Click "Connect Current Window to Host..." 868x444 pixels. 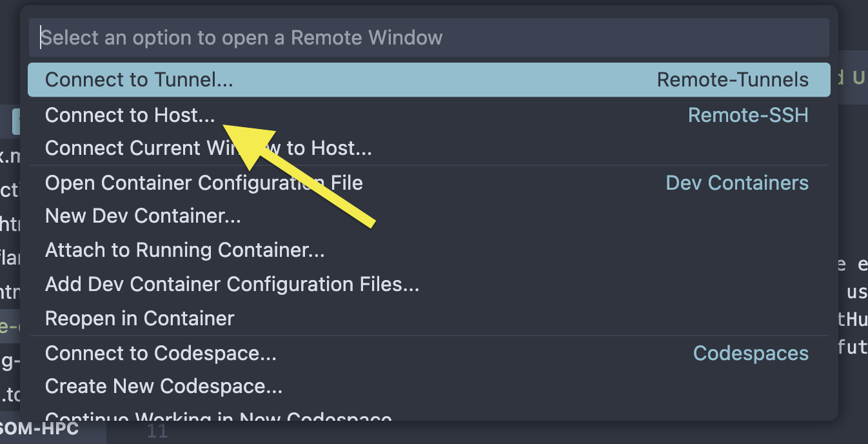pos(206,148)
